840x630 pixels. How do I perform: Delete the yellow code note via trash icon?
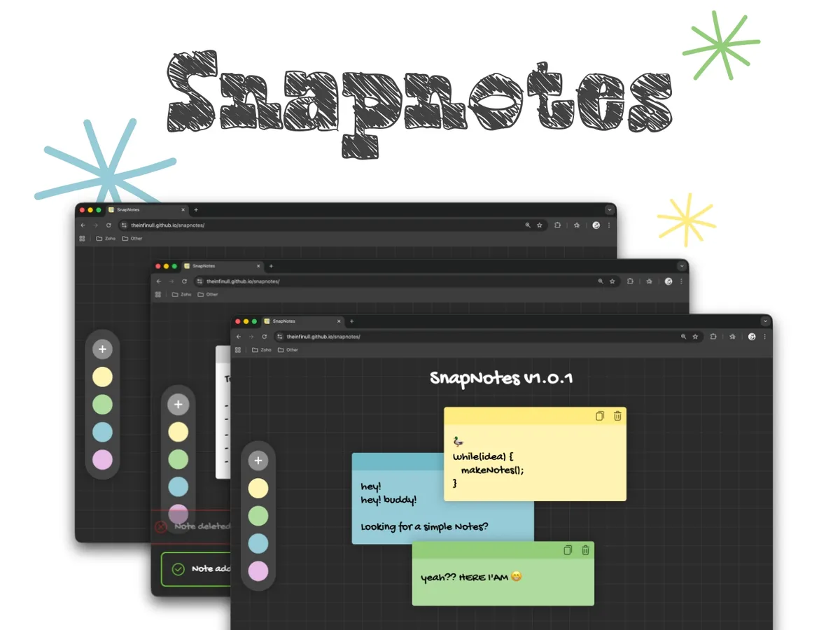[x=617, y=416]
